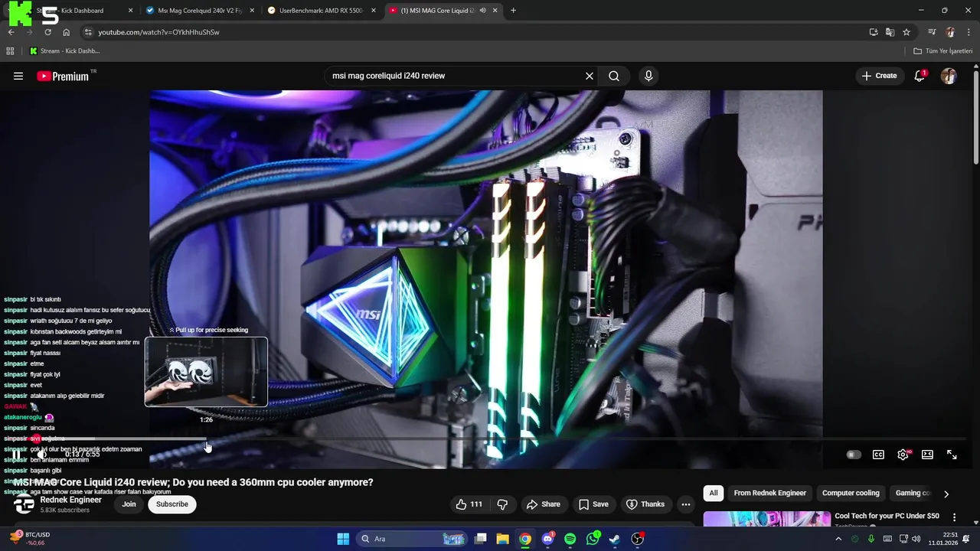Open the YouTube account avatar menu
The width and height of the screenshot is (980, 551).
coord(949,76)
